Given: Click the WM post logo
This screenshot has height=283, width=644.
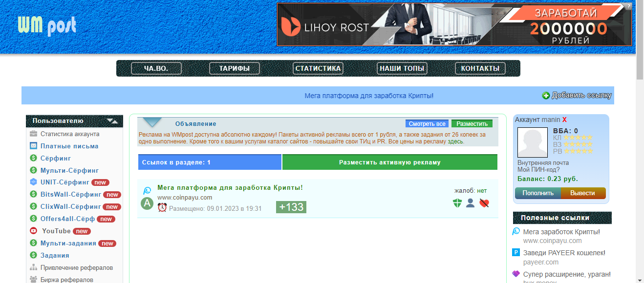Looking at the screenshot, I should pos(47,26).
